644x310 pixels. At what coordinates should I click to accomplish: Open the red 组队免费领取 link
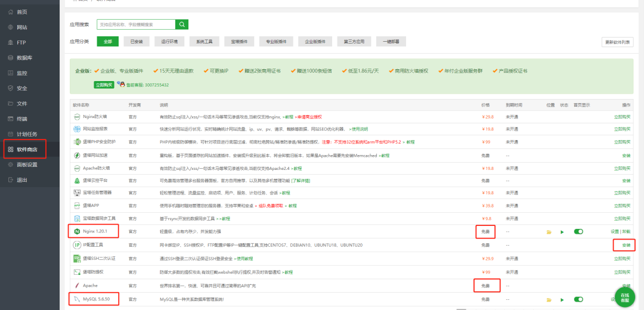(x=270, y=206)
